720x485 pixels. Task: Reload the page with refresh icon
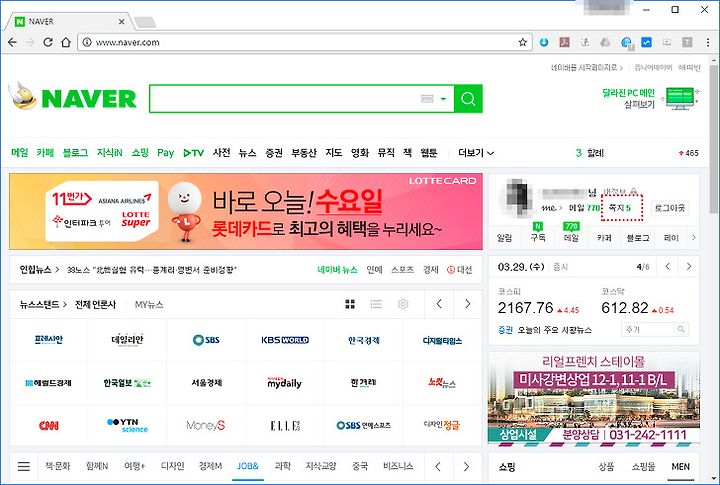tap(47, 42)
